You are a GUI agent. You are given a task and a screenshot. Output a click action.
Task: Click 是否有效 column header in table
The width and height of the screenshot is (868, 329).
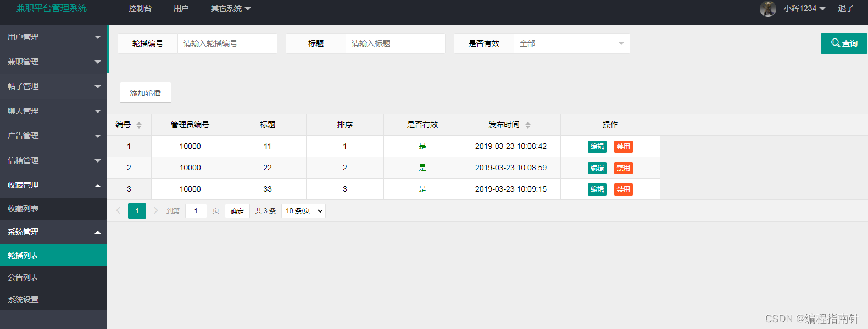tap(422, 125)
